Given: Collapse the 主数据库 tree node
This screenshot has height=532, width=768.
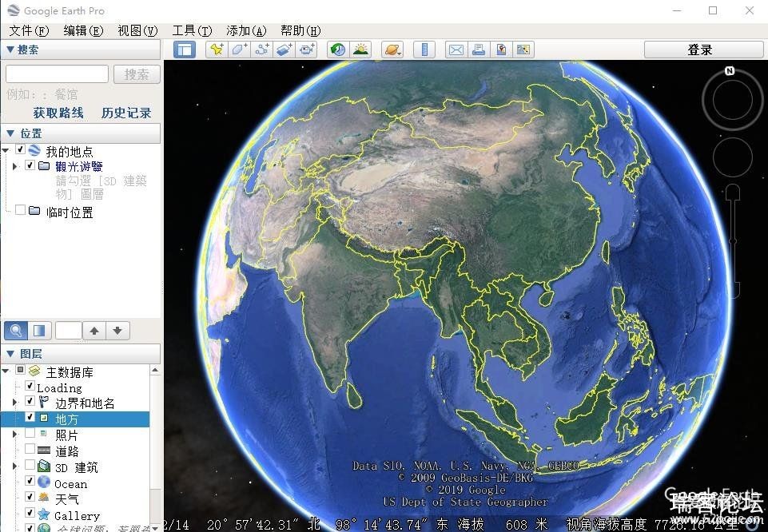Looking at the screenshot, I should tap(6, 371).
